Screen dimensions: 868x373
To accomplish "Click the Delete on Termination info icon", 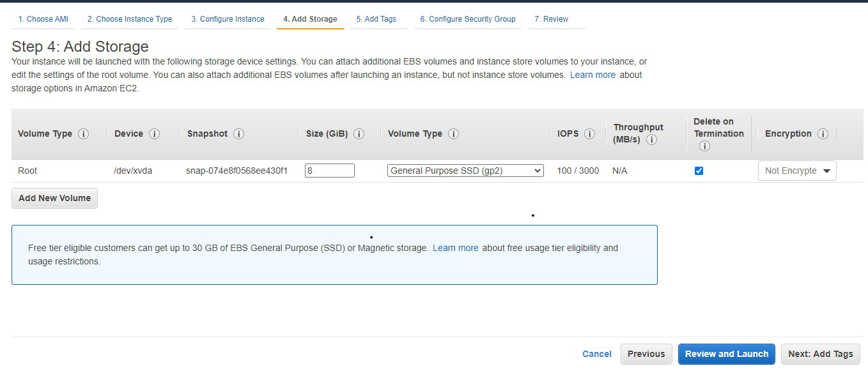I will click(704, 146).
